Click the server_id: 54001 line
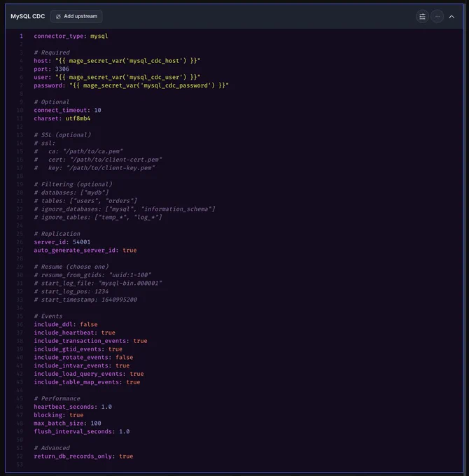 [x=62, y=242]
